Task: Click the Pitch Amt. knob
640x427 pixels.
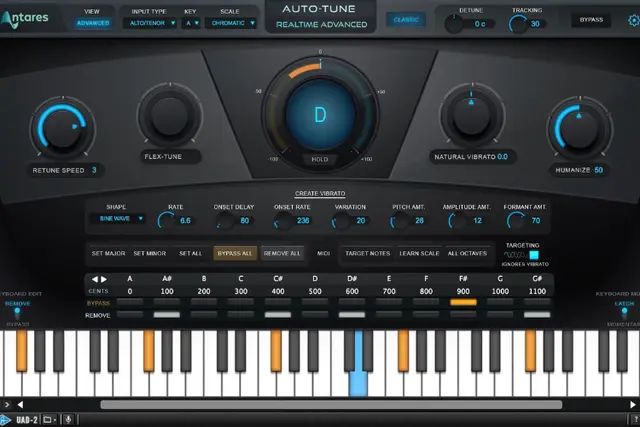Action: tap(400, 221)
